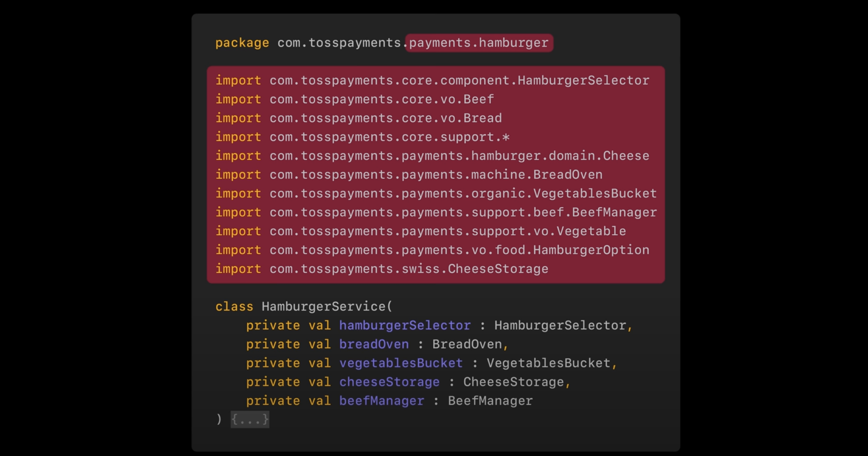Click the Beef import class name

(478, 99)
